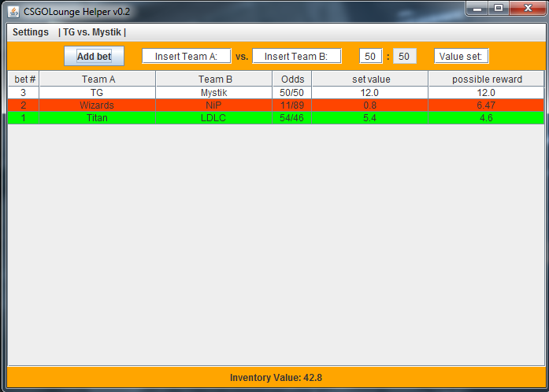Screen dimensions: 549x392
Task: Click the 'Odds' column header
Action: 292,79
